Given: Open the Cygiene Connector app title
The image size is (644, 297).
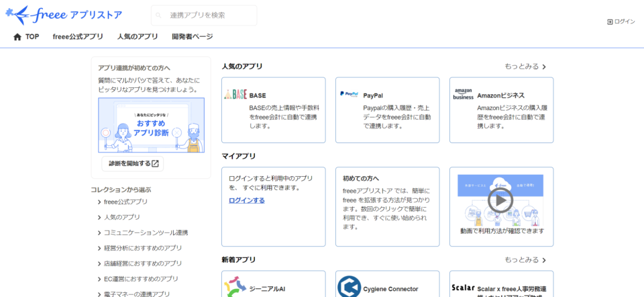Looking at the screenshot, I should pyautogui.click(x=390, y=289).
